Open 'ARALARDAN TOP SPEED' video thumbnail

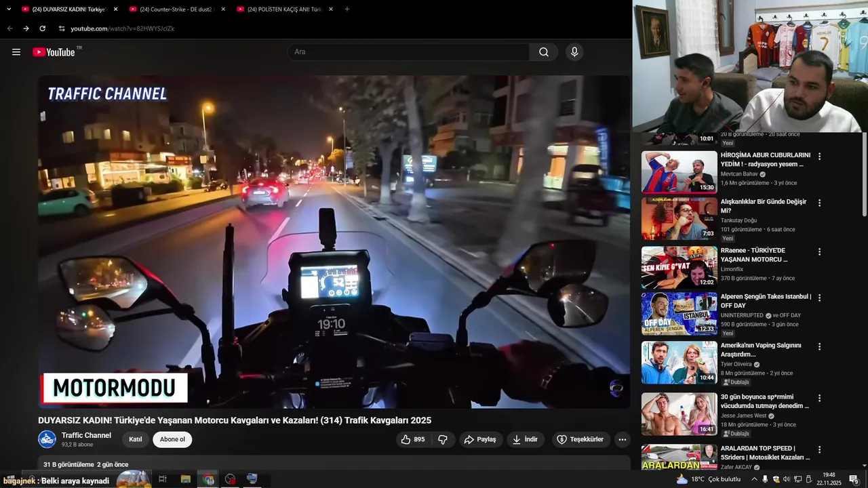(679, 457)
